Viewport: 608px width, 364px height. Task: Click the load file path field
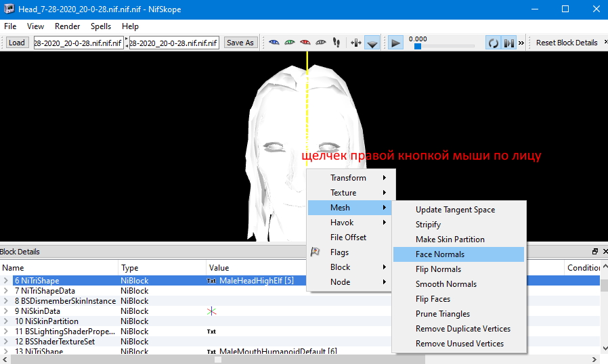click(x=79, y=43)
